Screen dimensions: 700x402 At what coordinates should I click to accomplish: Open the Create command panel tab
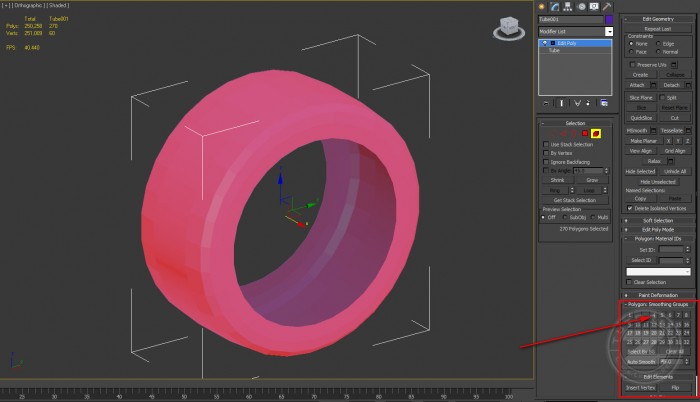[543, 6]
